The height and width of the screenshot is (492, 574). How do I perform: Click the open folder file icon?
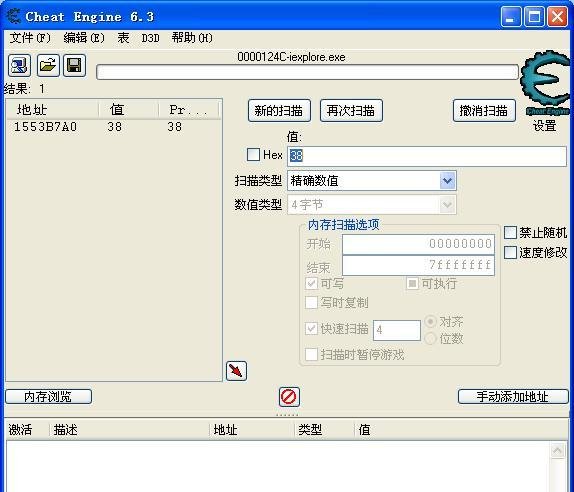pyautogui.click(x=48, y=66)
